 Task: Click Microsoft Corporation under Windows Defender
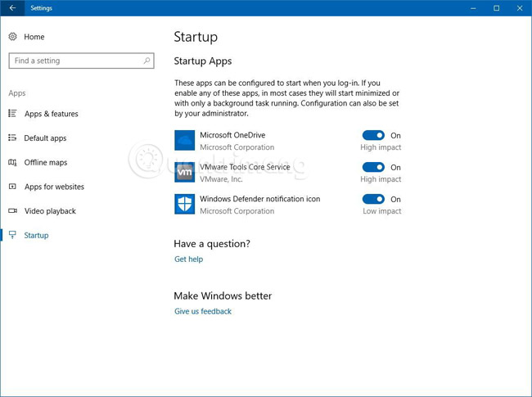237,211
